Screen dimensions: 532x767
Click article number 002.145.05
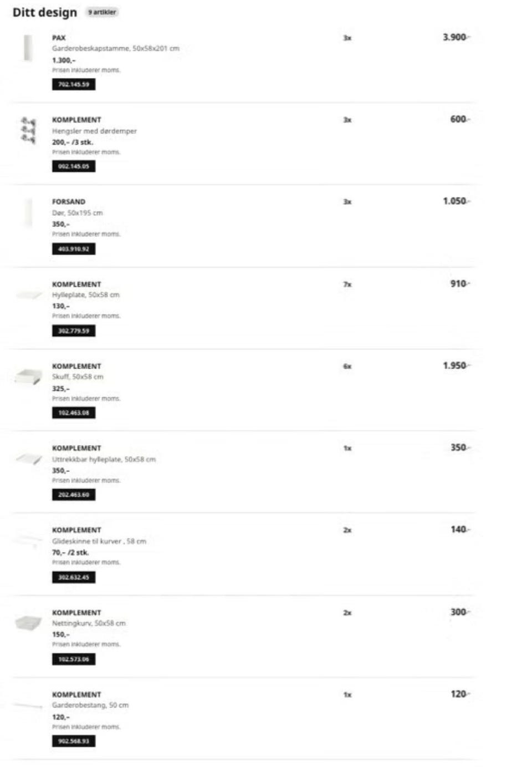(x=74, y=166)
